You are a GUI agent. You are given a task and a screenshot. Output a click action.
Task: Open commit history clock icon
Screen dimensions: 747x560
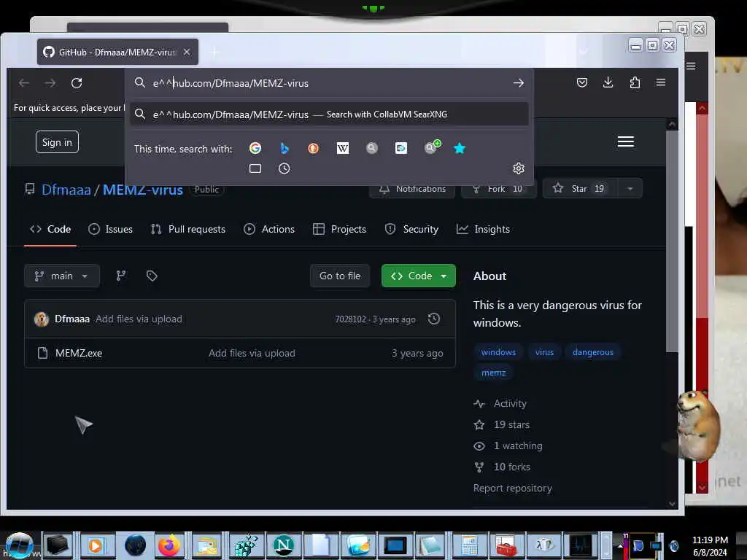click(433, 319)
